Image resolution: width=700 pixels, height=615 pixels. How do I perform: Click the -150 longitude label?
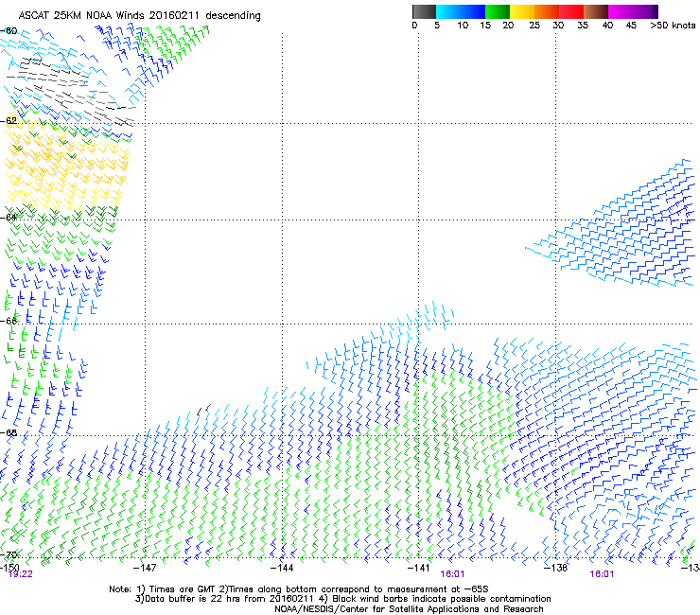(x=9, y=568)
